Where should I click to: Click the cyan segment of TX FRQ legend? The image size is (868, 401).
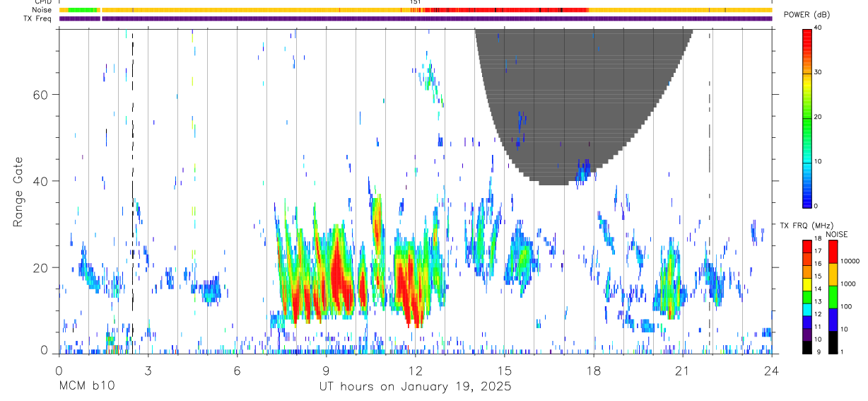point(807,310)
